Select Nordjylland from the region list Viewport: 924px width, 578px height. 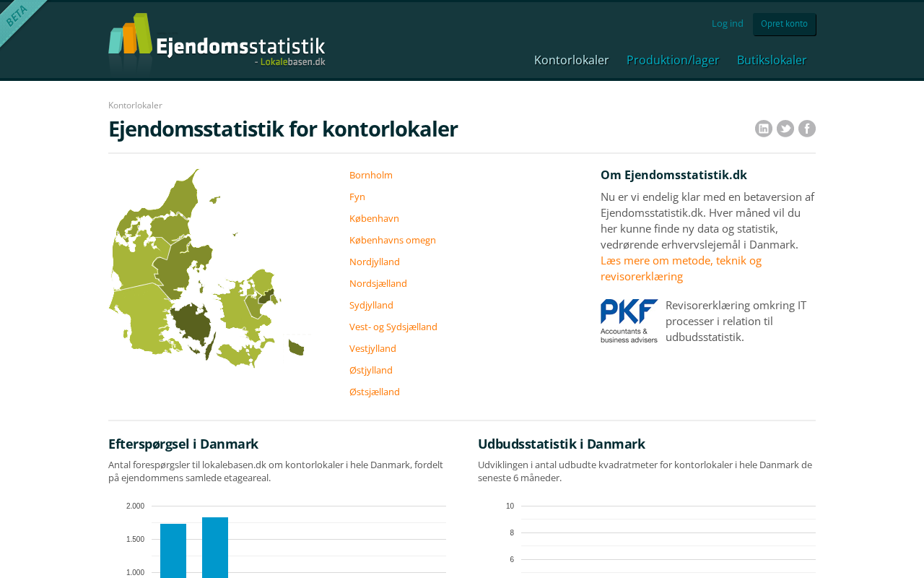375,262
